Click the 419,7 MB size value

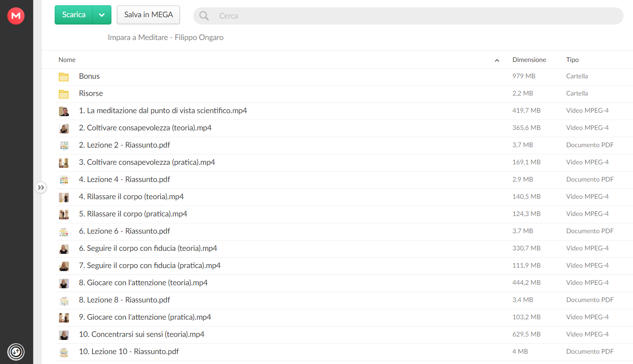pyautogui.click(x=526, y=111)
